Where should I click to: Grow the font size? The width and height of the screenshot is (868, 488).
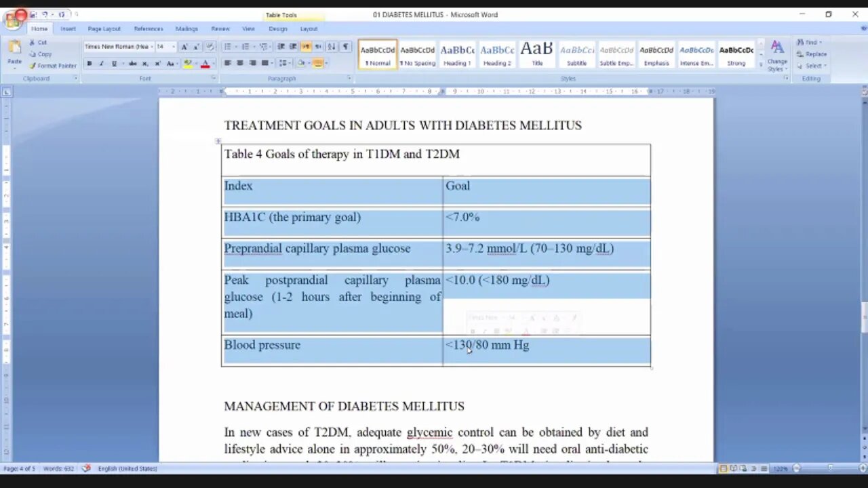pyautogui.click(x=184, y=47)
